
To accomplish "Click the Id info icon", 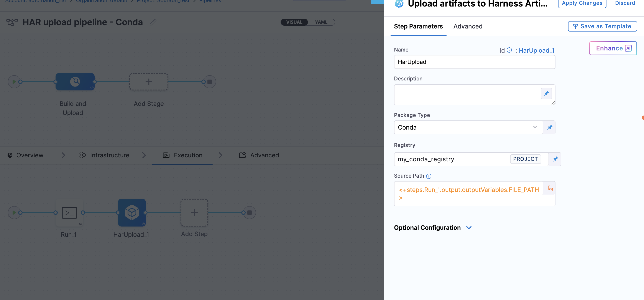I will (x=509, y=50).
